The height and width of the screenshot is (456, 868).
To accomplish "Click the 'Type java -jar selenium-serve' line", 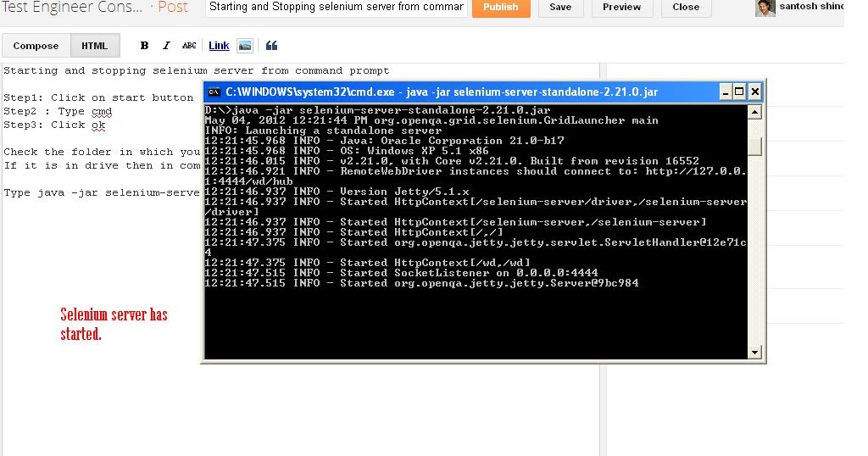I will click(102, 192).
